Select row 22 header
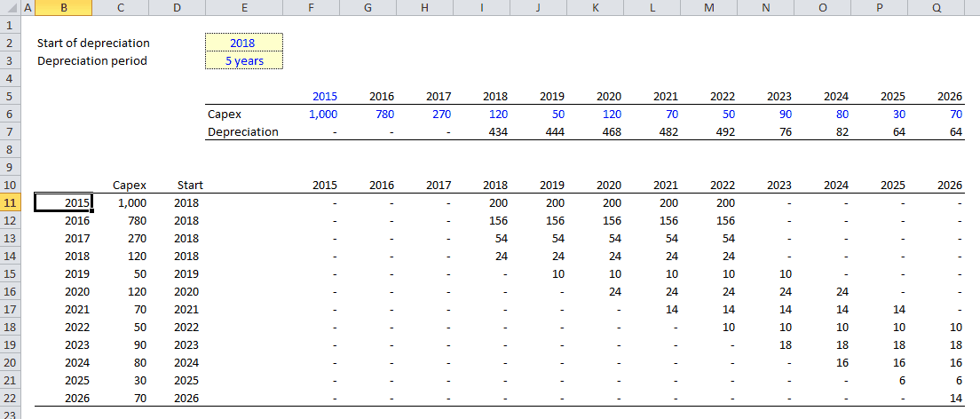This screenshot has height=419, width=980. point(10,398)
